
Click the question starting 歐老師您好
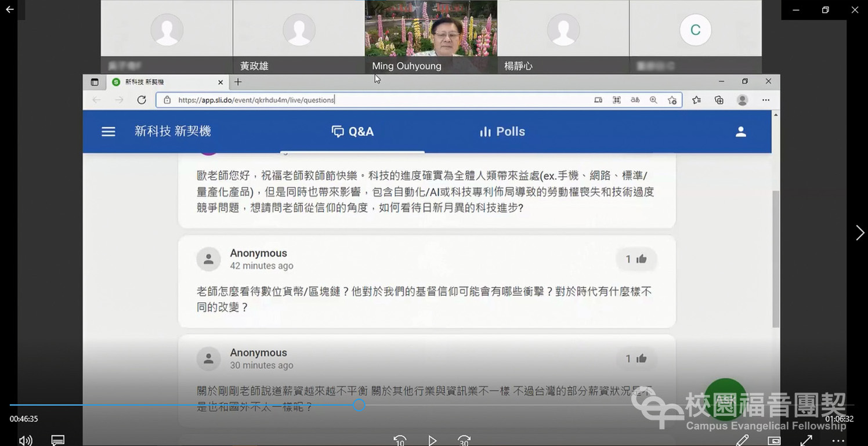426,191
